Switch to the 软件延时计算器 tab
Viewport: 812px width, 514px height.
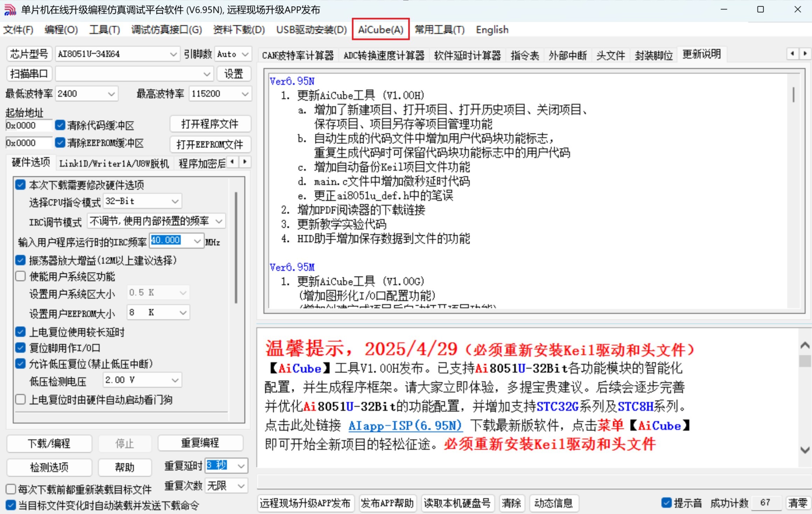coord(467,55)
